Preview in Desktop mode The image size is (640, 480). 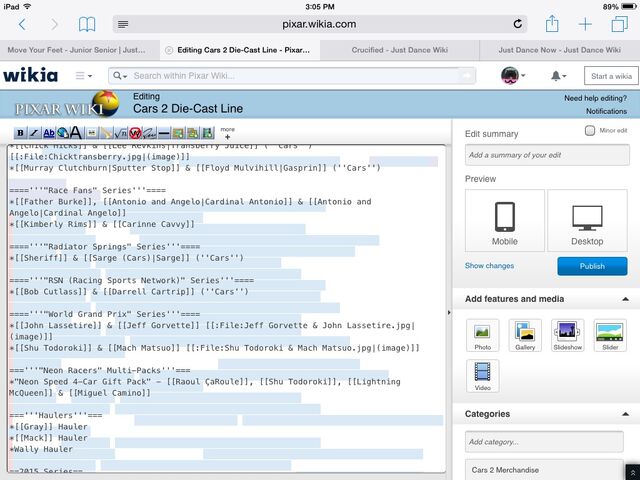pyautogui.click(x=587, y=220)
